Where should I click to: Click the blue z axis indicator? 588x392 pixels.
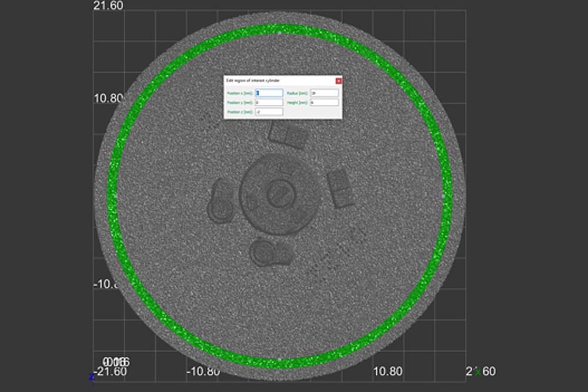[x=92, y=377]
